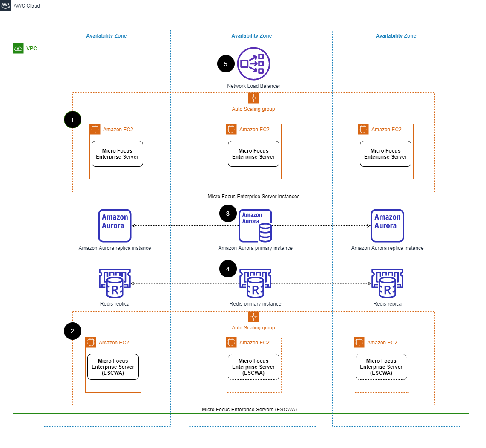Click the Micro Focus Enterprise Server (ESCWA) solid box
The image size is (486, 448).
coord(113,367)
